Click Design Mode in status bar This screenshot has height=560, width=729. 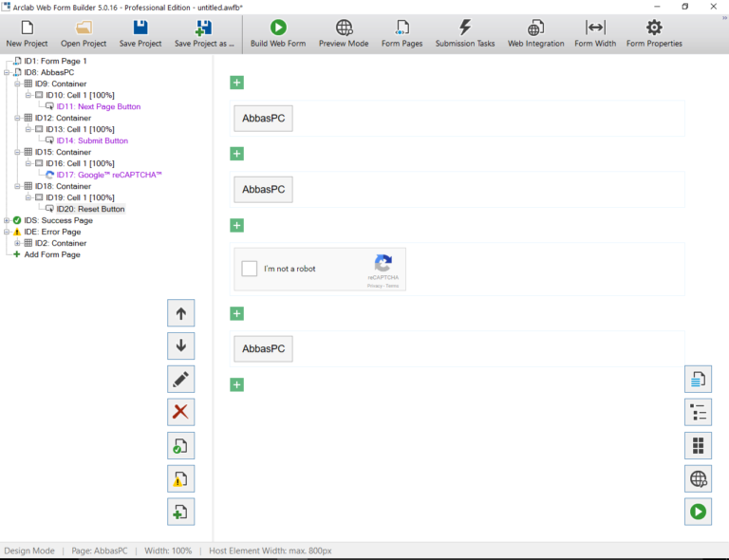click(29, 551)
